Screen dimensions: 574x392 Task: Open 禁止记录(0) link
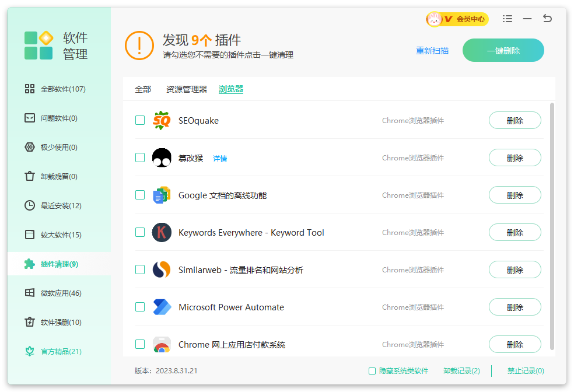tap(526, 371)
